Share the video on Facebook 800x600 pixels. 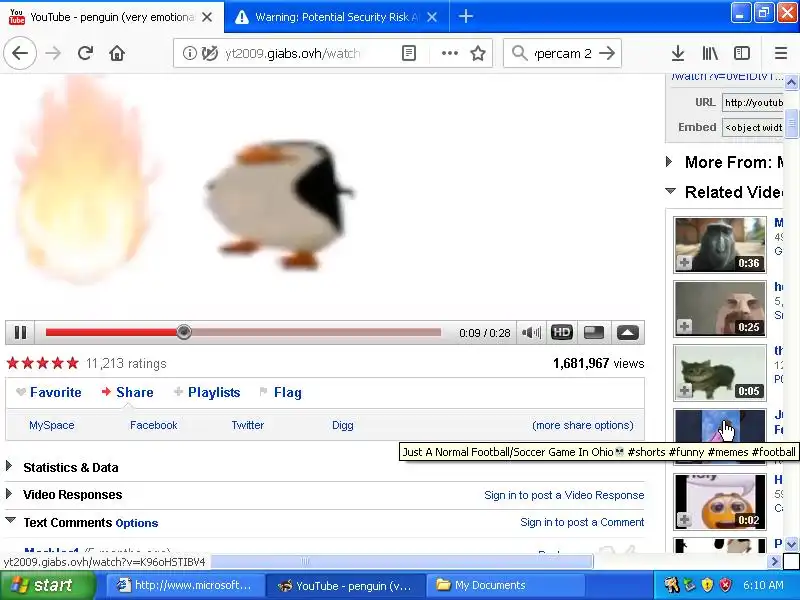click(x=154, y=425)
